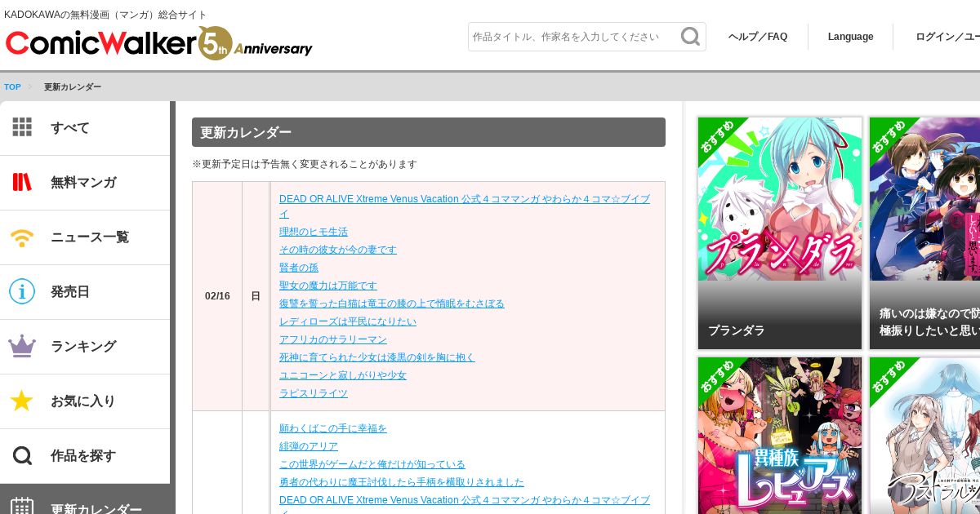Open その時の彼女が今の妻です link
Screen dimensions: 980x514
[x=338, y=250]
